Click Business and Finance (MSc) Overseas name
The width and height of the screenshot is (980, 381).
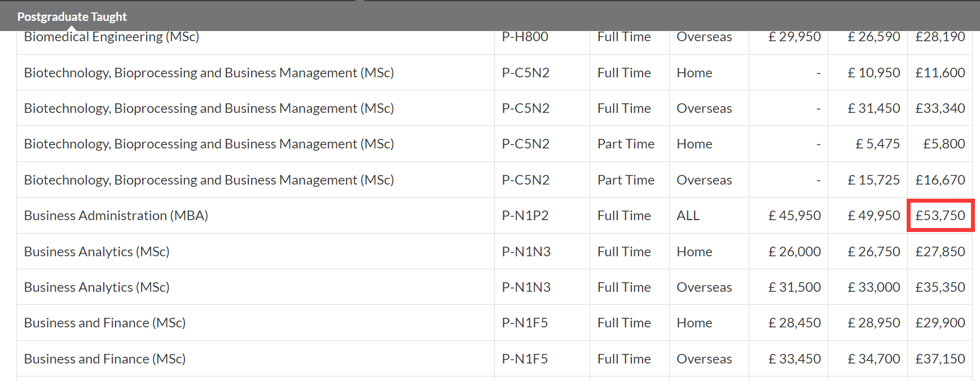tap(104, 359)
